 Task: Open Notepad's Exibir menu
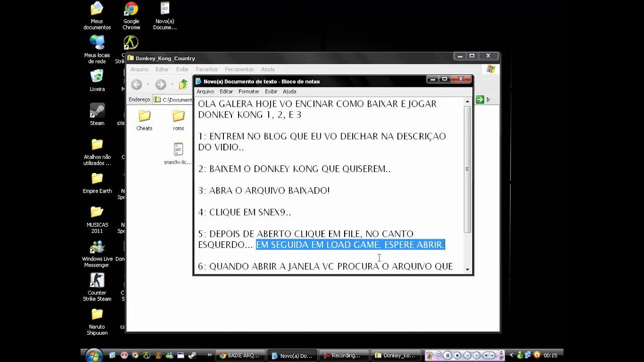pos(271,92)
